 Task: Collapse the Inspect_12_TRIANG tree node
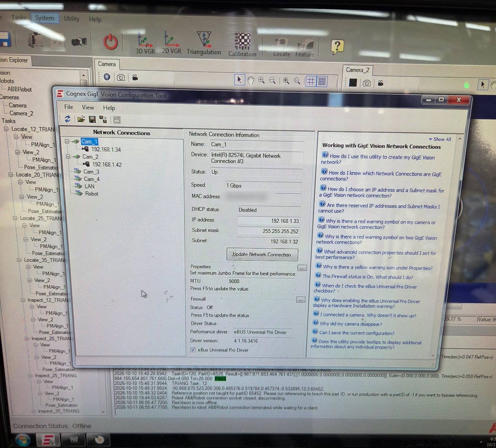click(23, 300)
